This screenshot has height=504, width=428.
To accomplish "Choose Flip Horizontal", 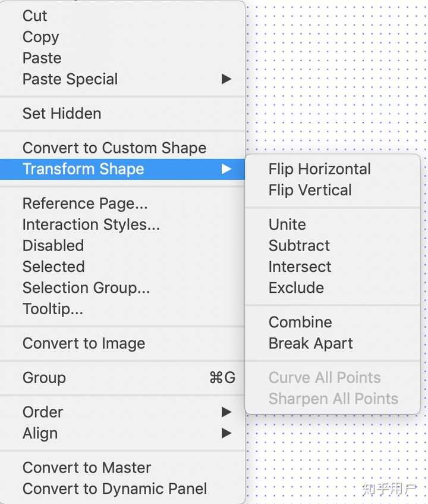I will pyautogui.click(x=319, y=169).
